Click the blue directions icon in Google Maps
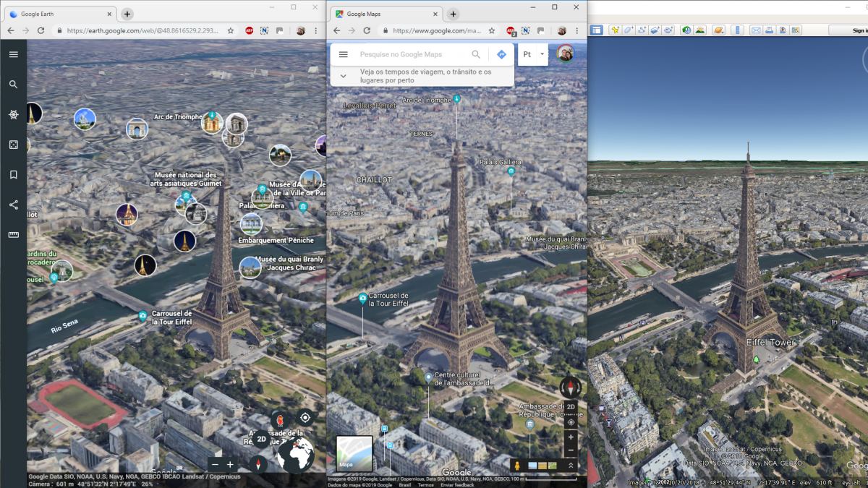This screenshot has width=868, height=488. coord(501,54)
